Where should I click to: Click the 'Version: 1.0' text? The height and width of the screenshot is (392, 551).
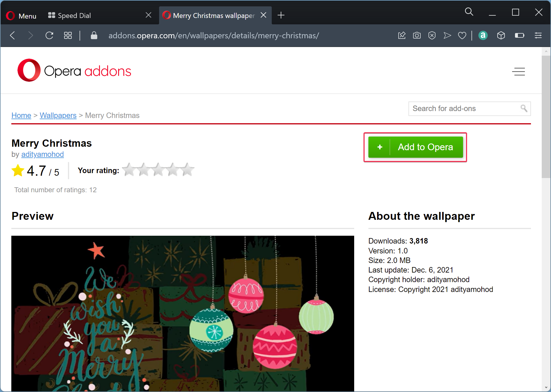click(388, 251)
